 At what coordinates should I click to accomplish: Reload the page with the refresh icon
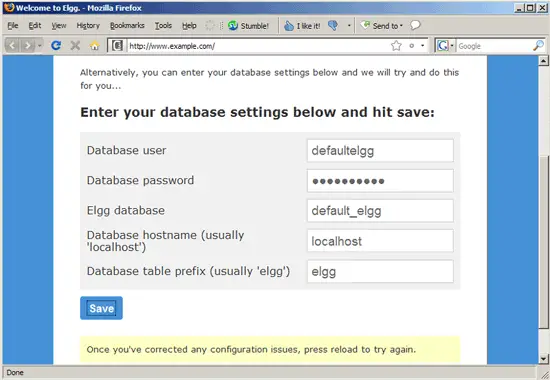(56, 45)
